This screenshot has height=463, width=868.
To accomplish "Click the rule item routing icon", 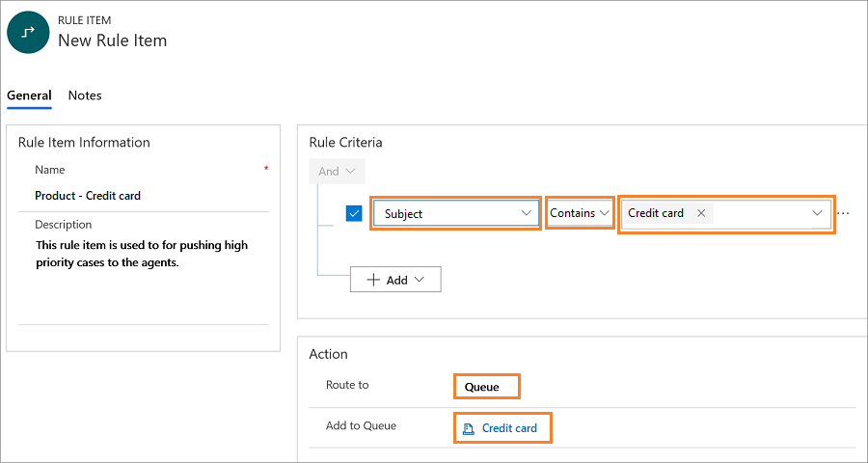I will click(28, 32).
